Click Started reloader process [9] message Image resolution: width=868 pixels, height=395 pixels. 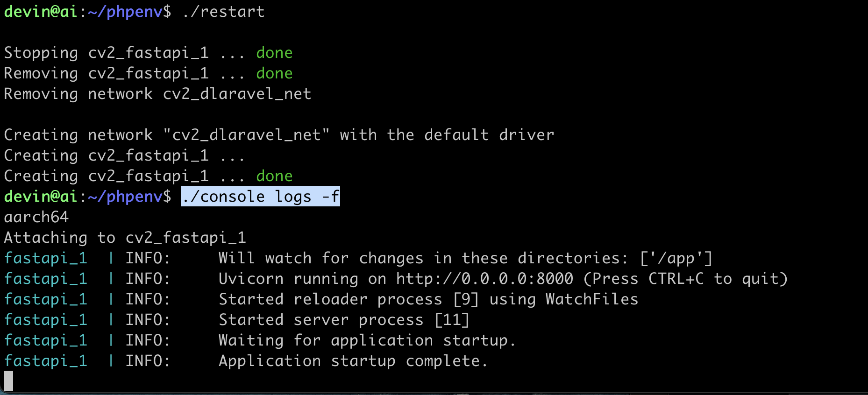tap(428, 299)
